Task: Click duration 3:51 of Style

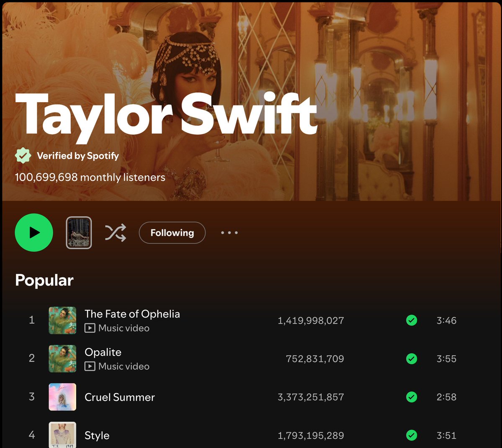Action: click(447, 435)
